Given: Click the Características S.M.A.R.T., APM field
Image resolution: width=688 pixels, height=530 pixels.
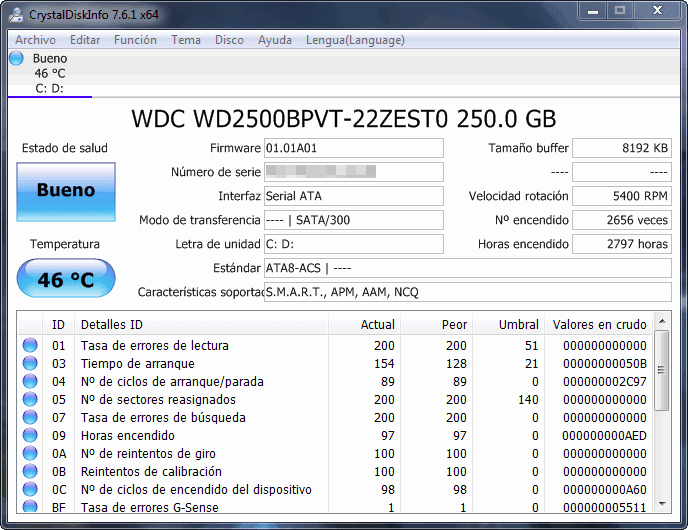Looking at the screenshot, I should (468, 292).
